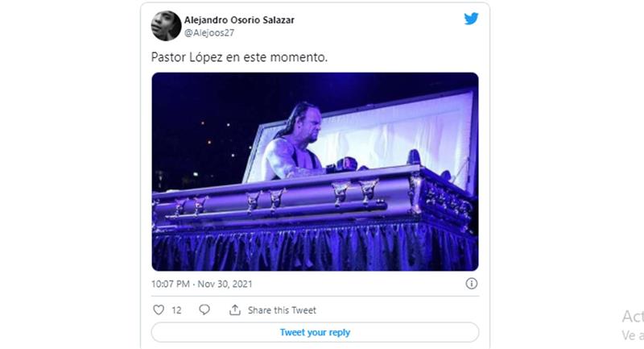Click the share upload arrow icon

click(x=235, y=310)
